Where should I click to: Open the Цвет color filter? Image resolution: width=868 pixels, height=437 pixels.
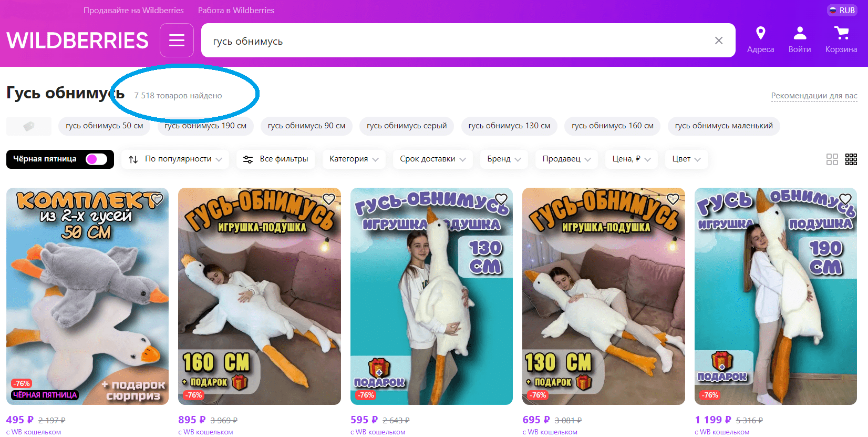click(x=686, y=159)
